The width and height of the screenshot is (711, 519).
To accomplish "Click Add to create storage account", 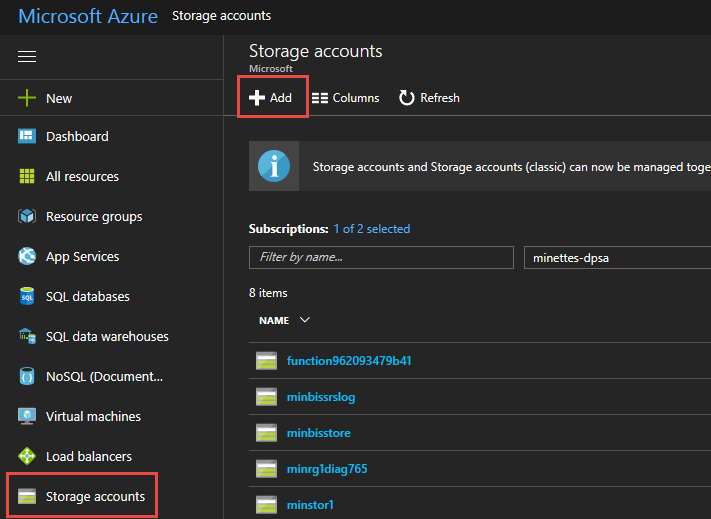I will click(x=271, y=98).
